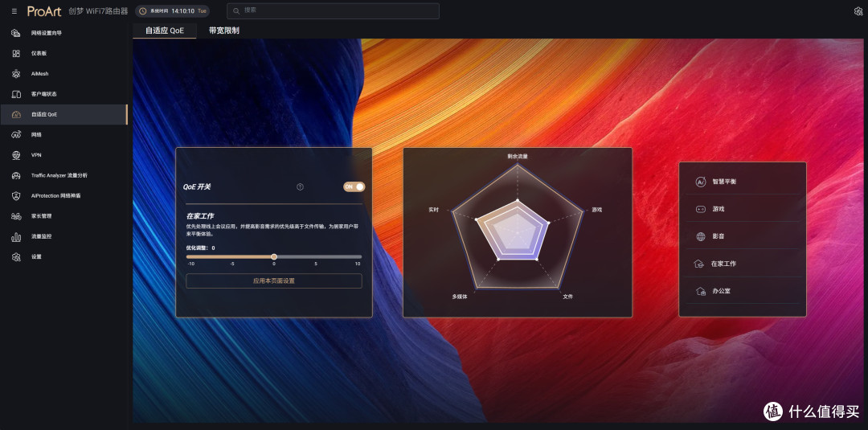Open the hamburger menu icon

(14, 11)
